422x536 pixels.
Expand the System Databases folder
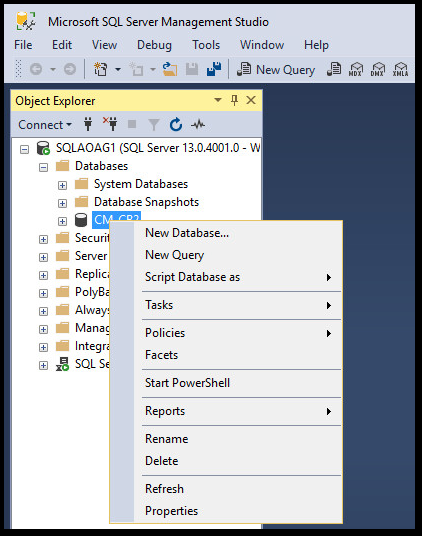click(x=62, y=185)
